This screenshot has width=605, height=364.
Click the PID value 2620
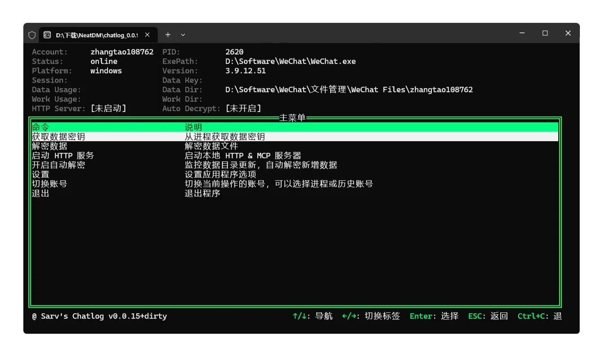point(234,52)
